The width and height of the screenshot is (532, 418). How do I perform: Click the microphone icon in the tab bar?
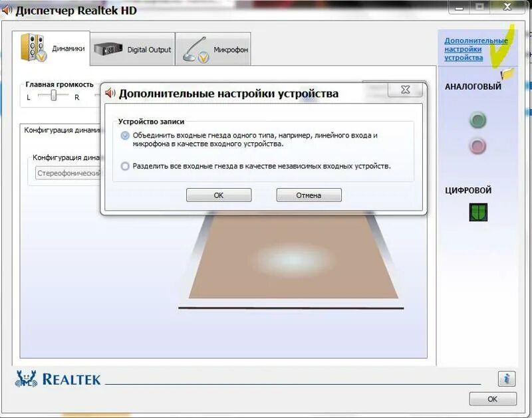click(196, 50)
